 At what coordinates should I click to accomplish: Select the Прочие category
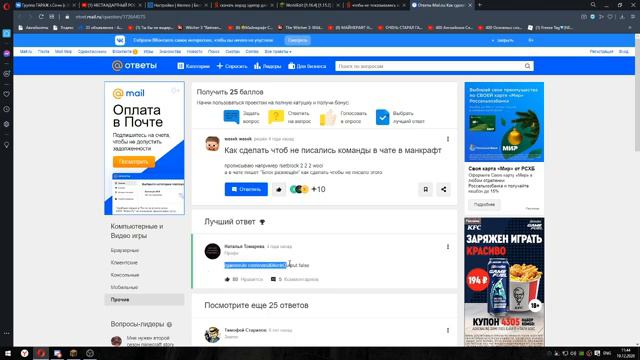click(x=144, y=300)
